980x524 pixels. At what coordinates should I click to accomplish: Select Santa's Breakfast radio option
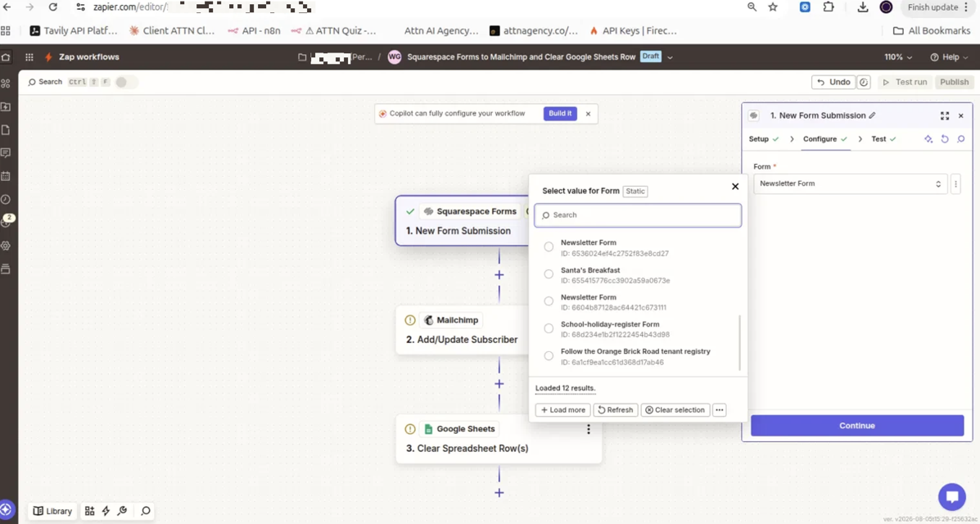(x=548, y=274)
